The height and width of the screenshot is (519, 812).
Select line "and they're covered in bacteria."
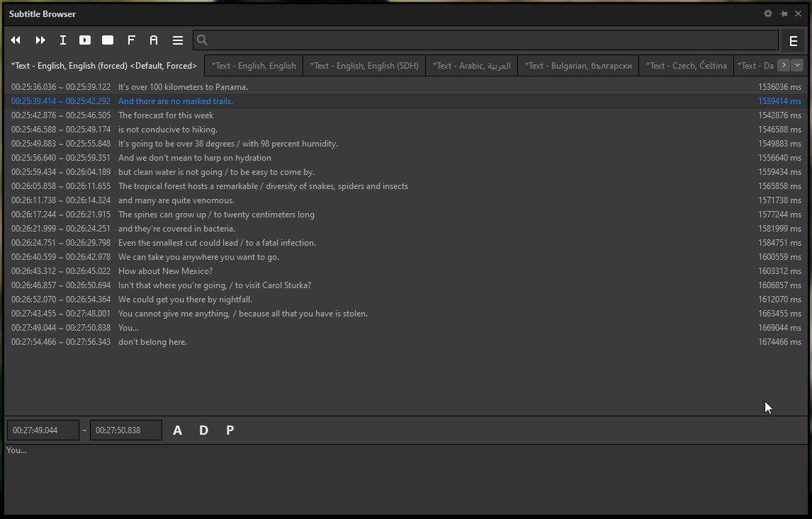point(406,229)
